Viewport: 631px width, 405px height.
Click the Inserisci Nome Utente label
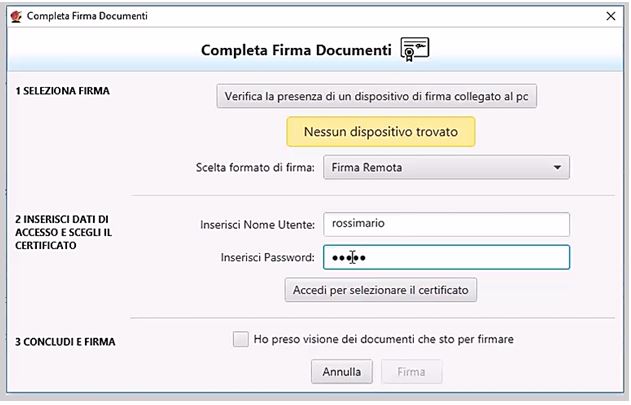click(x=257, y=225)
